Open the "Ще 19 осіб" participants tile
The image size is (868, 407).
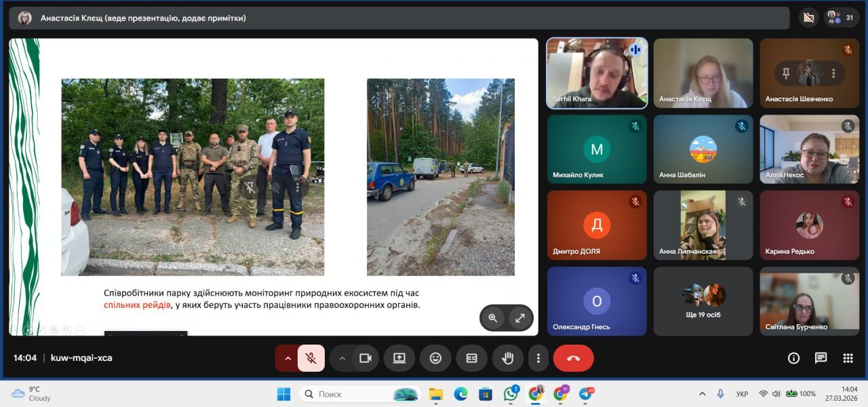click(703, 301)
